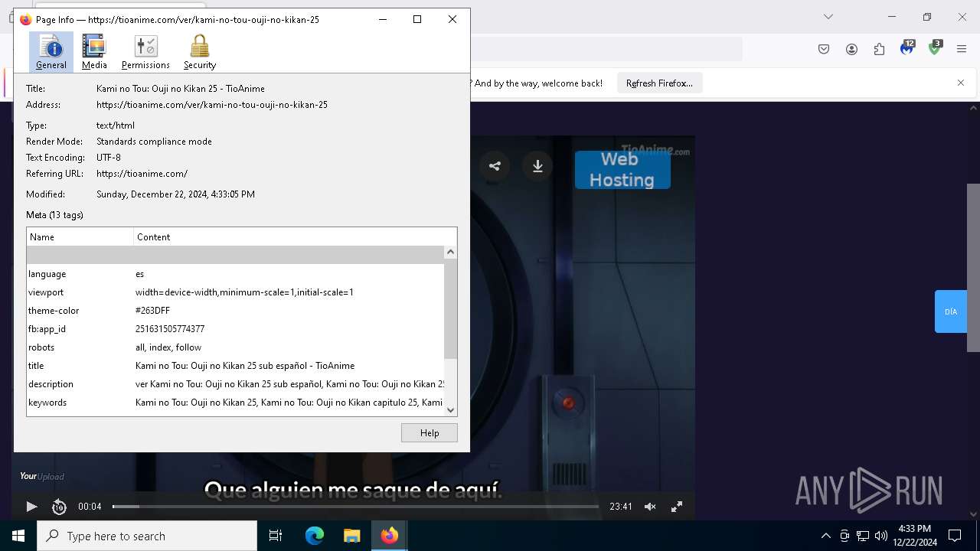Dismiss the Firefox notification bar

pyautogui.click(x=961, y=83)
